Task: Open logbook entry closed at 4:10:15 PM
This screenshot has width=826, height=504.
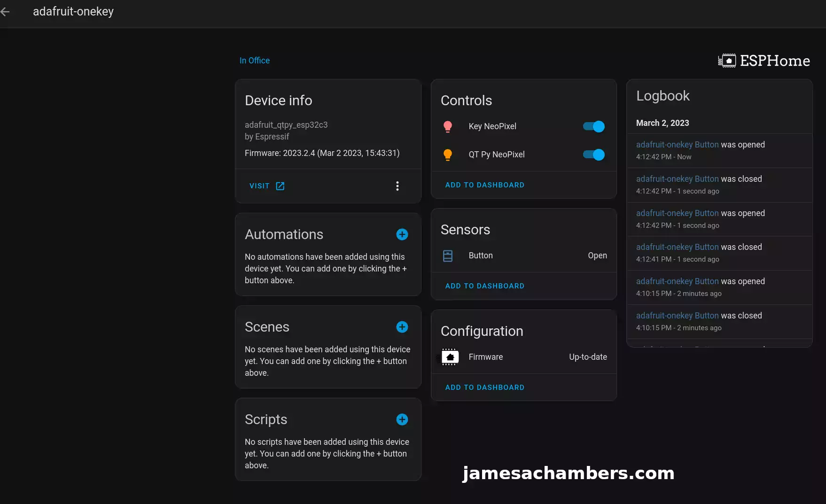Action: click(x=719, y=322)
